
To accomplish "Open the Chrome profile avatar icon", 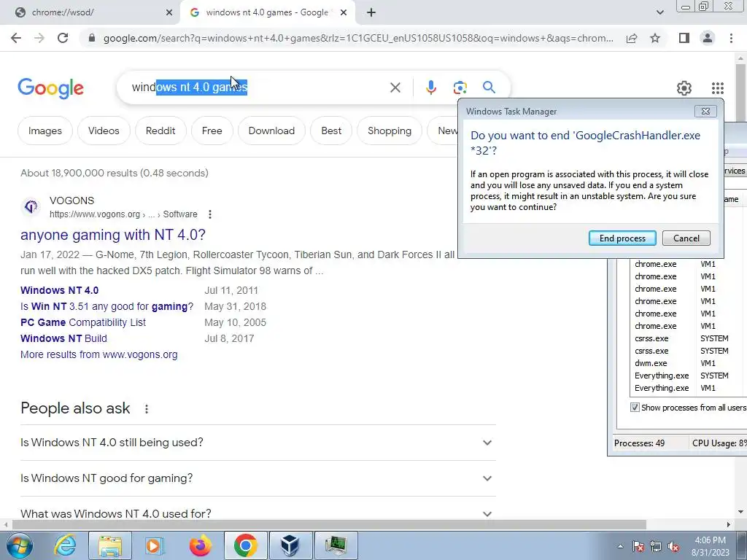I will (708, 38).
